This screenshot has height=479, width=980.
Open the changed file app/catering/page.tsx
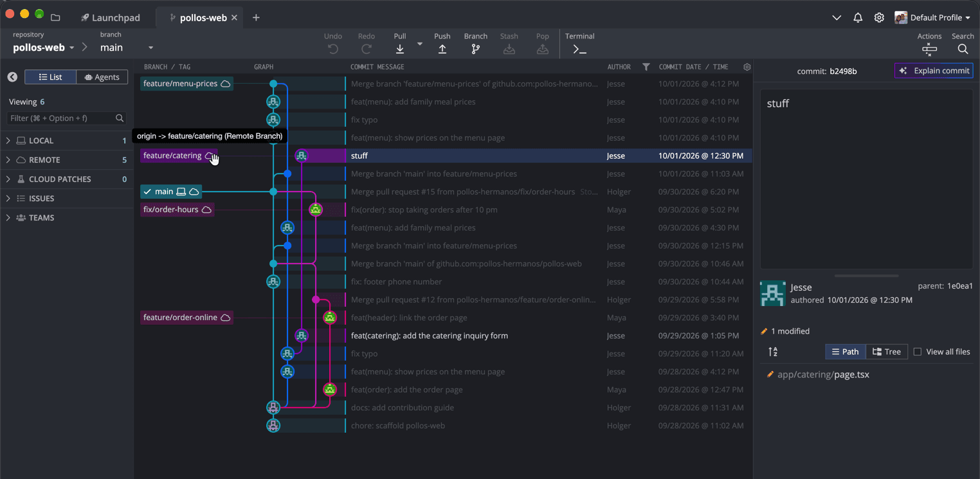(823, 374)
